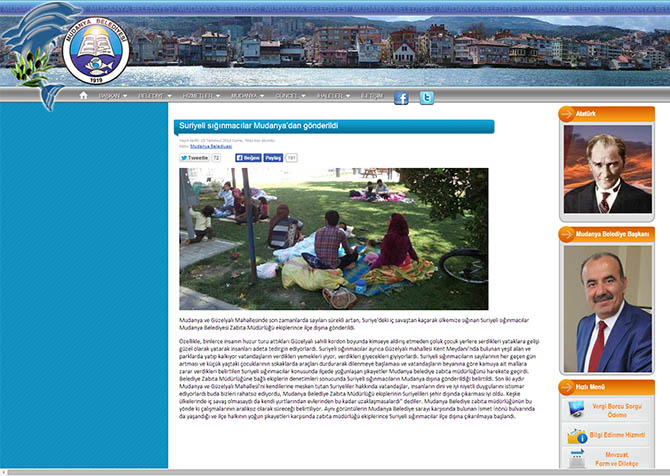Click the Bilgi Edinme Hizmeti info icon

tap(577, 436)
